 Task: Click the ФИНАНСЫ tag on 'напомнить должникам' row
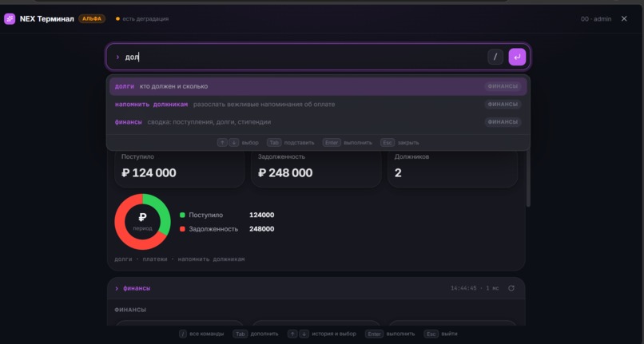[503, 105]
